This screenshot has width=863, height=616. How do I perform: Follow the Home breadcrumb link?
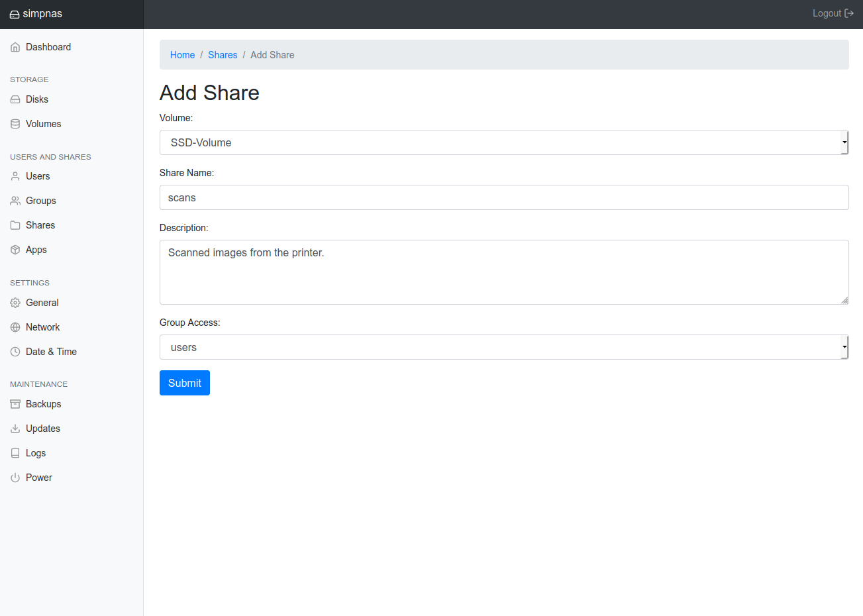tap(182, 55)
